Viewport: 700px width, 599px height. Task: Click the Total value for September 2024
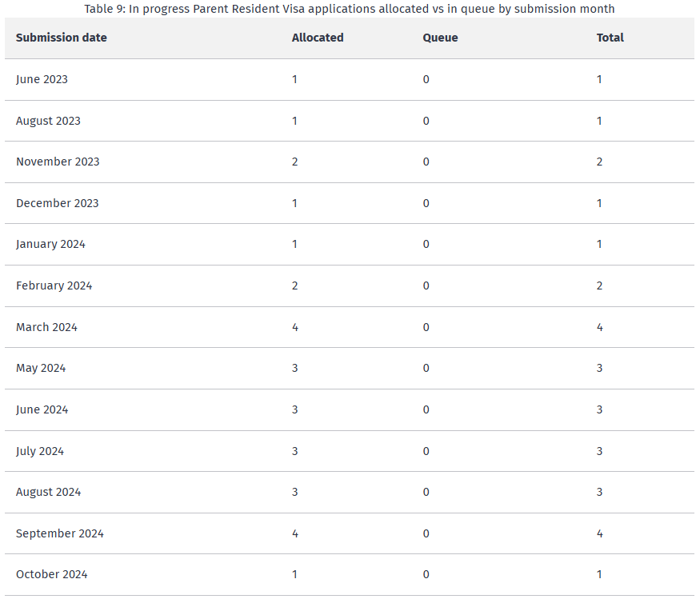(x=599, y=533)
